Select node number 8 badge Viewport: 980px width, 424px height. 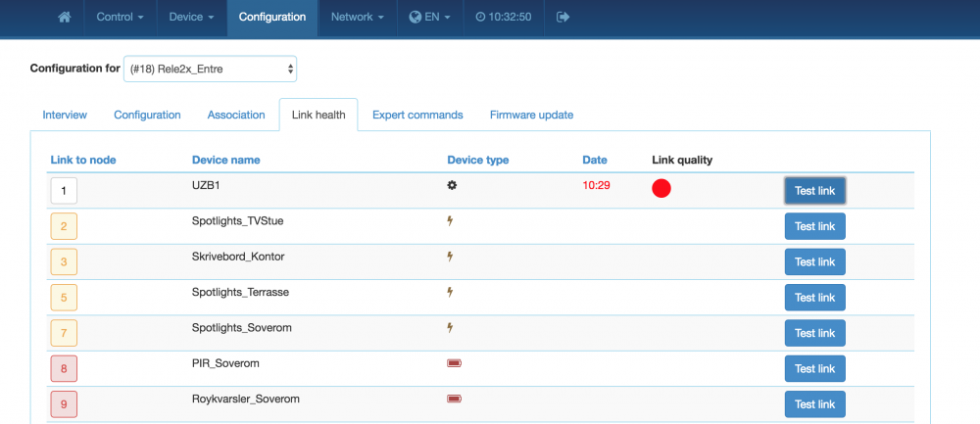pyautogui.click(x=64, y=369)
